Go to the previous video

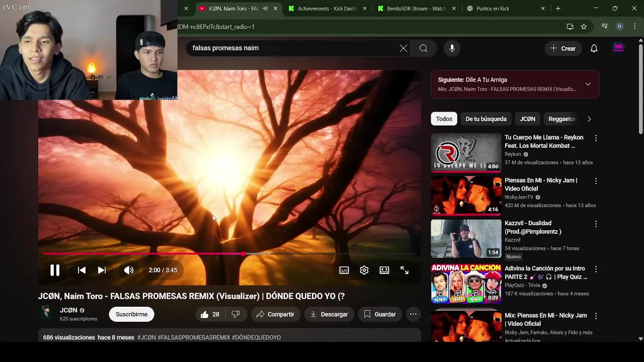pos(82,270)
